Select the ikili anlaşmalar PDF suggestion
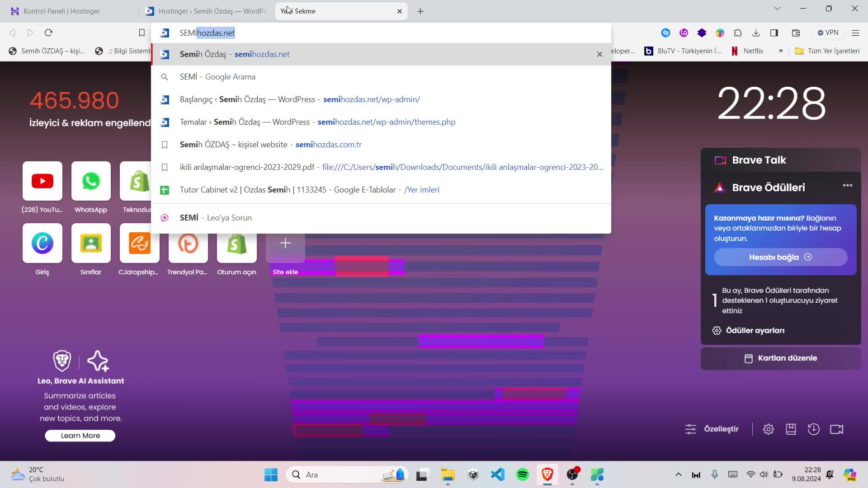Viewport: 868px width, 488px height. 381,167
